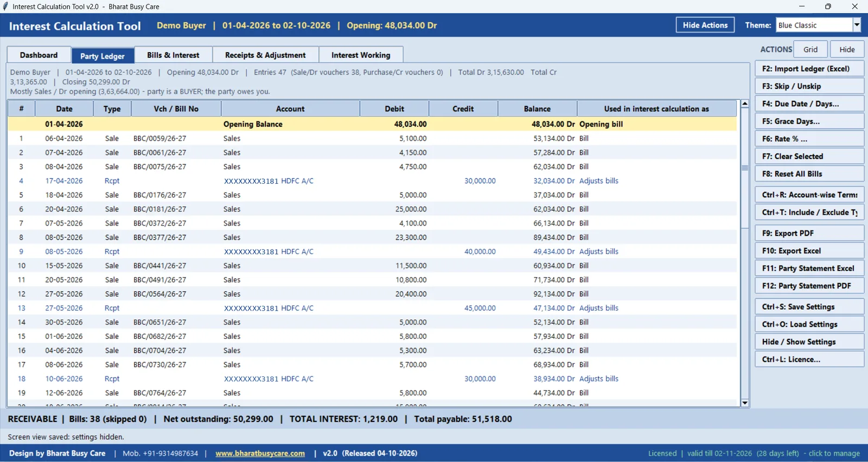
Task: Select bill BBC/0441/26-27
Action: (x=373, y=266)
